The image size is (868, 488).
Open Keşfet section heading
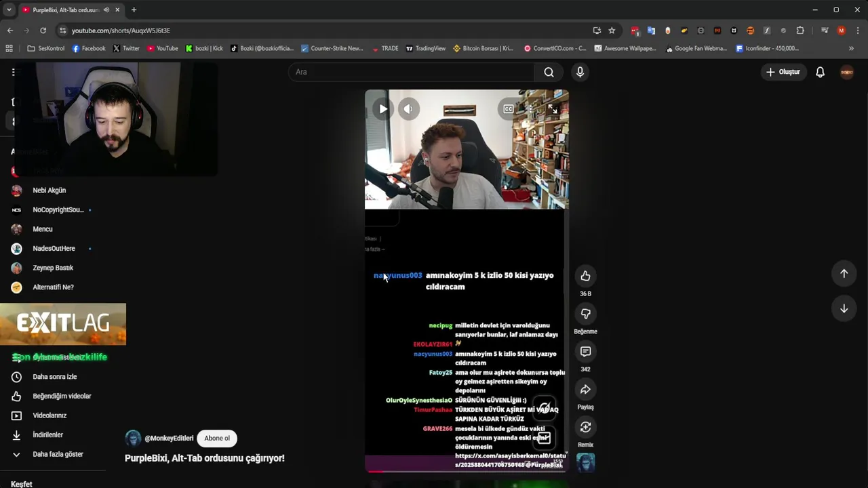tap(22, 484)
